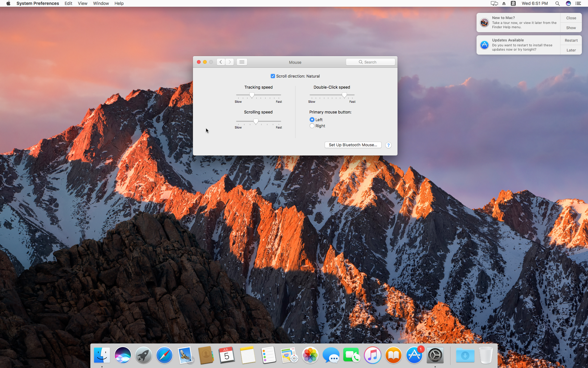The width and height of the screenshot is (588, 368).
Task: Open Launchpad rocket icon in dock
Action: 143,355
